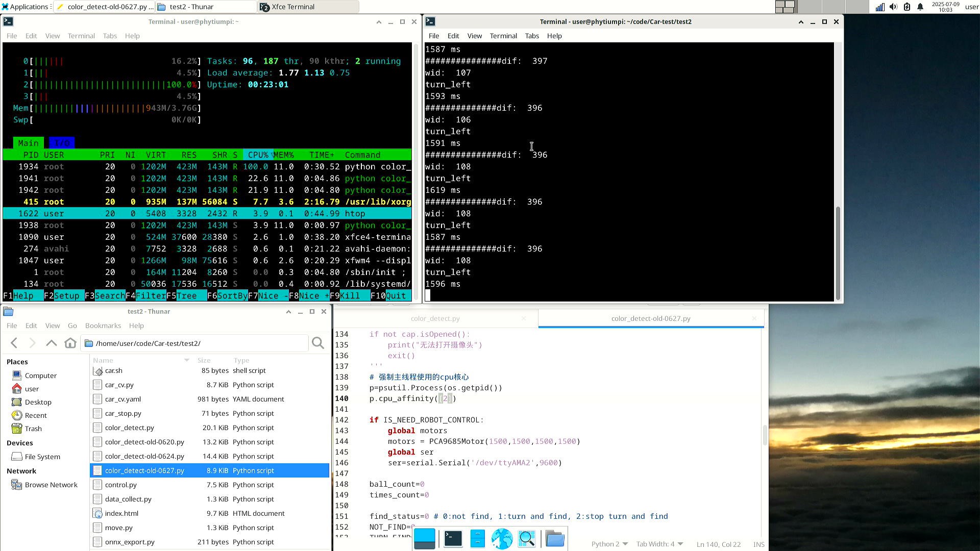980x551 pixels.
Task: Switch workspace using workspace switcher
Action: pos(822,7)
